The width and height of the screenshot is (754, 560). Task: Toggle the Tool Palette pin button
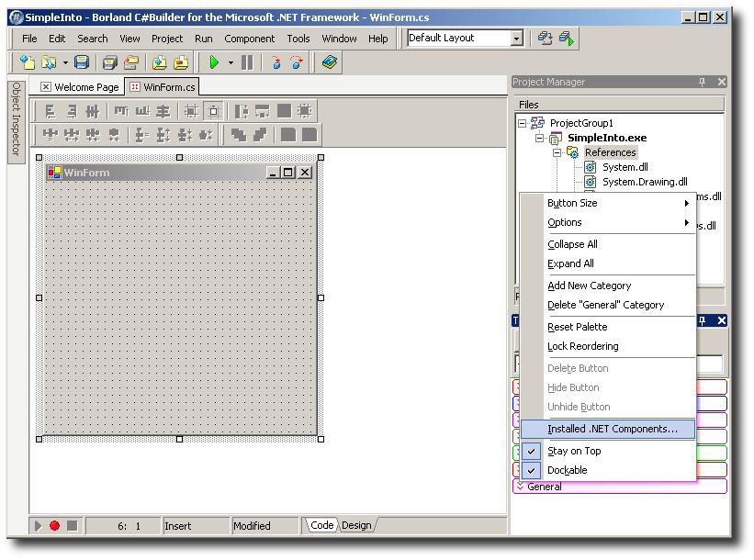(x=702, y=320)
